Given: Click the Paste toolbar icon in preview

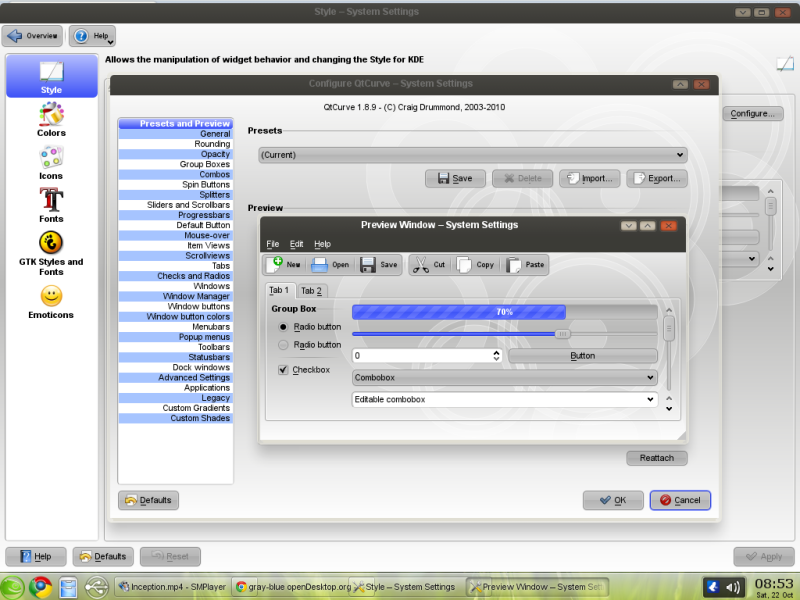Looking at the screenshot, I should pyautogui.click(x=525, y=265).
